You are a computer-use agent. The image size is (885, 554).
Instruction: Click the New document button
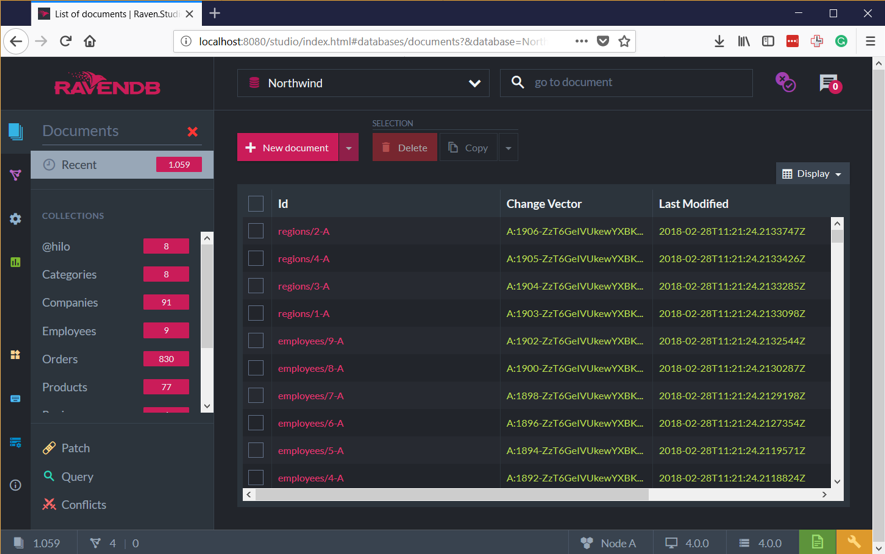288,148
